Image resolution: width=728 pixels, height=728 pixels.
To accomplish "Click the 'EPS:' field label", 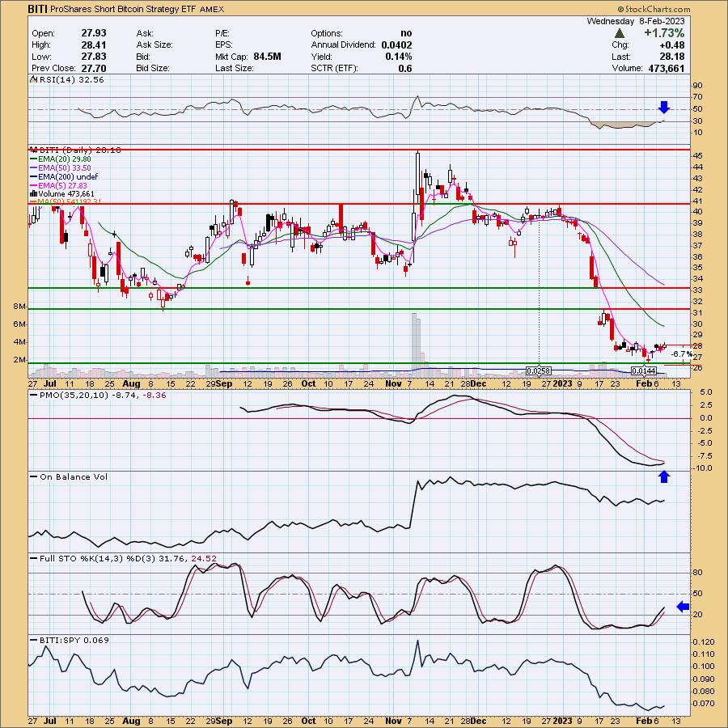I will [x=224, y=45].
